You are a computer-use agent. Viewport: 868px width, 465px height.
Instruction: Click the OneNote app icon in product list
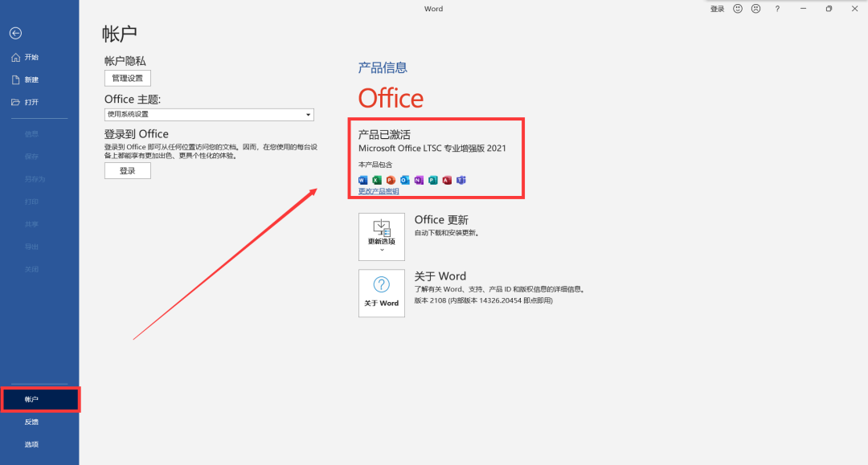(419, 180)
